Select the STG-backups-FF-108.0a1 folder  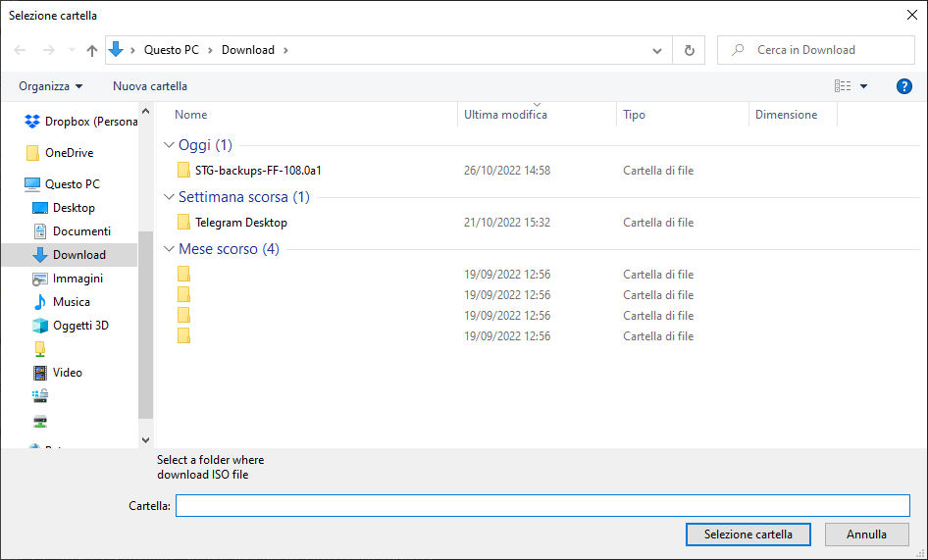click(x=258, y=171)
